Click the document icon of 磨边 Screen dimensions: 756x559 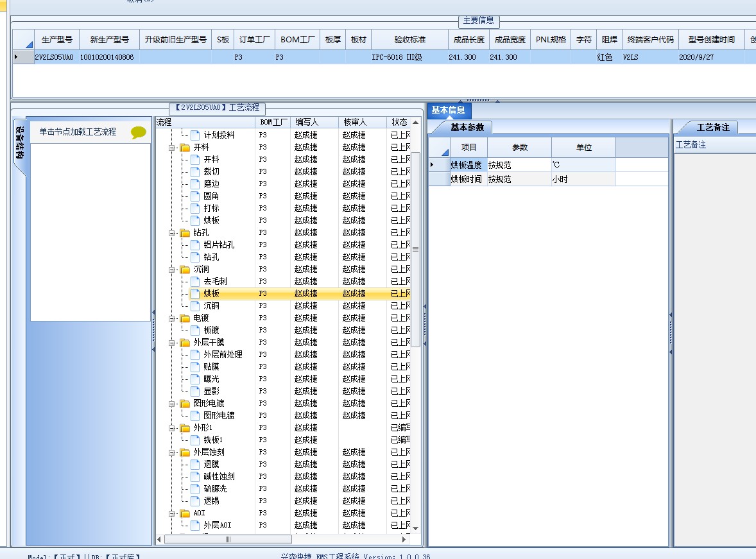pyautogui.click(x=195, y=184)
